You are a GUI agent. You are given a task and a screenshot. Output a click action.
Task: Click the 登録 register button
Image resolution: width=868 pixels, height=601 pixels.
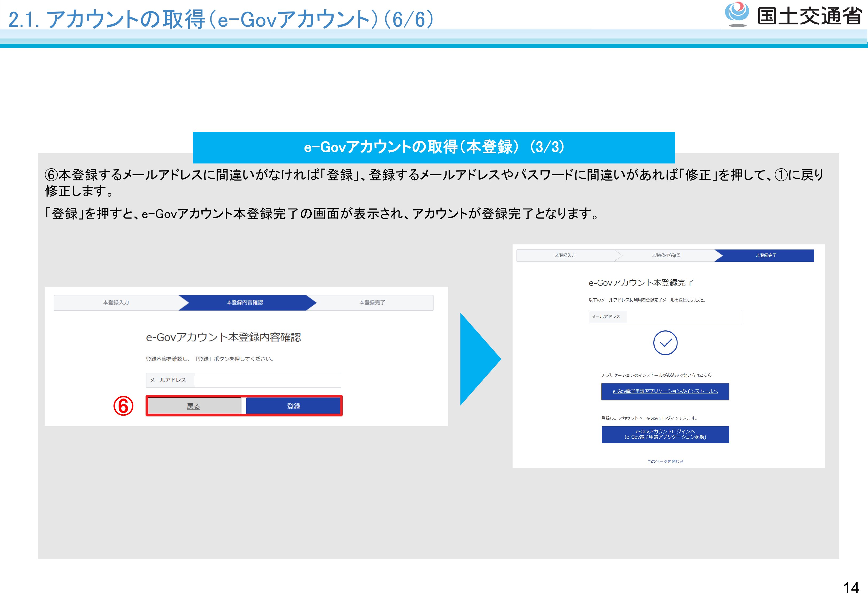coord(293,406)
